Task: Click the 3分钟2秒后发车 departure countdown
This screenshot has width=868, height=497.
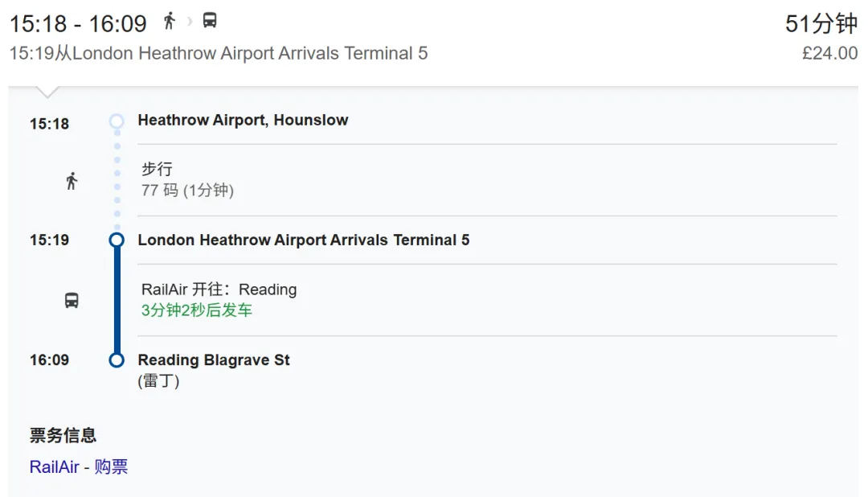Action: point(197,310)
